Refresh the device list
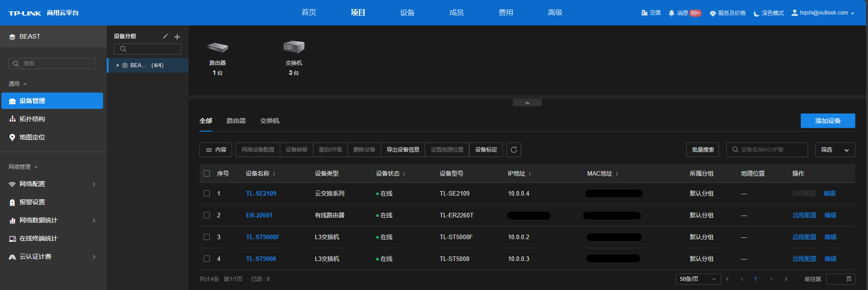Viewport: 868px width, 290px height. (514, 150)
